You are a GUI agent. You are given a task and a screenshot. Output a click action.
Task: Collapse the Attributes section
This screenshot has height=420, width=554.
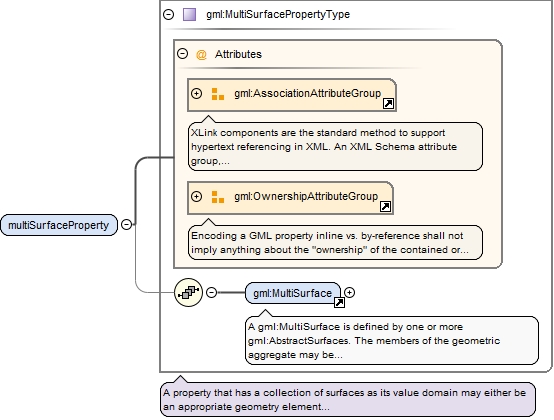pos(182,54)
